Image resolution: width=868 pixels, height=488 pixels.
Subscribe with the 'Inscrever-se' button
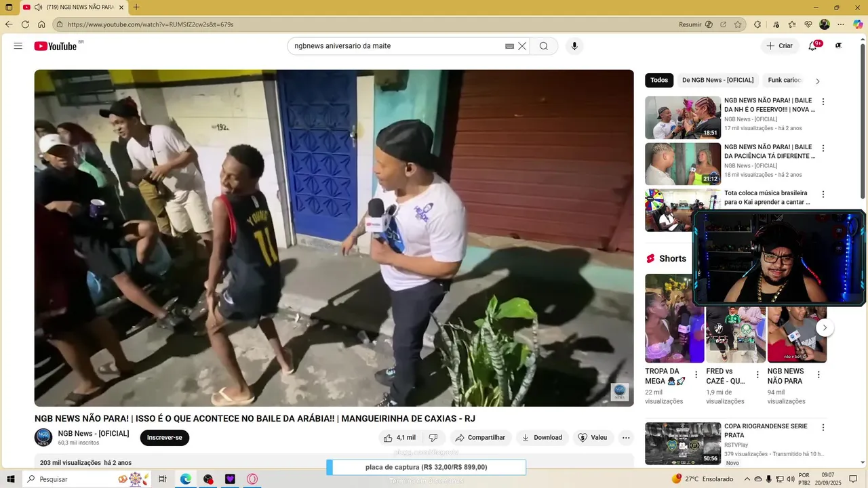point(165,438)
